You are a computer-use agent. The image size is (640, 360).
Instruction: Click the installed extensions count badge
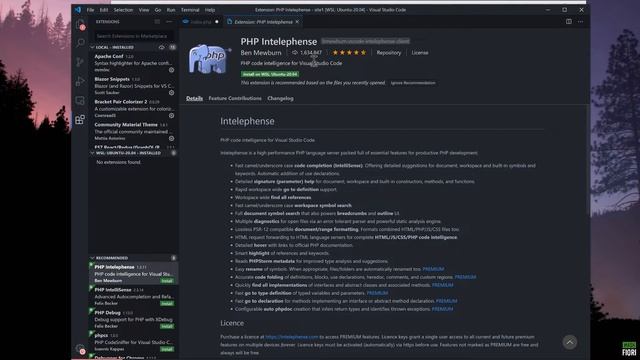tap(173, 47)
